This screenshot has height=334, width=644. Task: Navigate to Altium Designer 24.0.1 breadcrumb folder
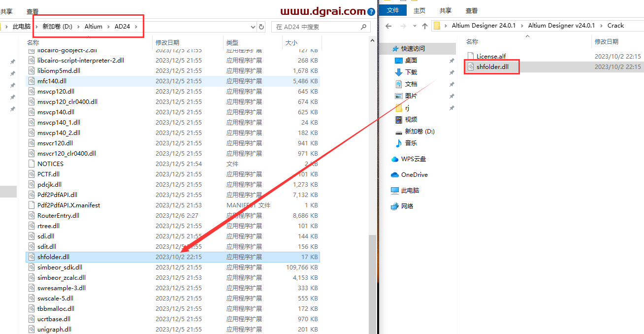[x=484, y=26]
